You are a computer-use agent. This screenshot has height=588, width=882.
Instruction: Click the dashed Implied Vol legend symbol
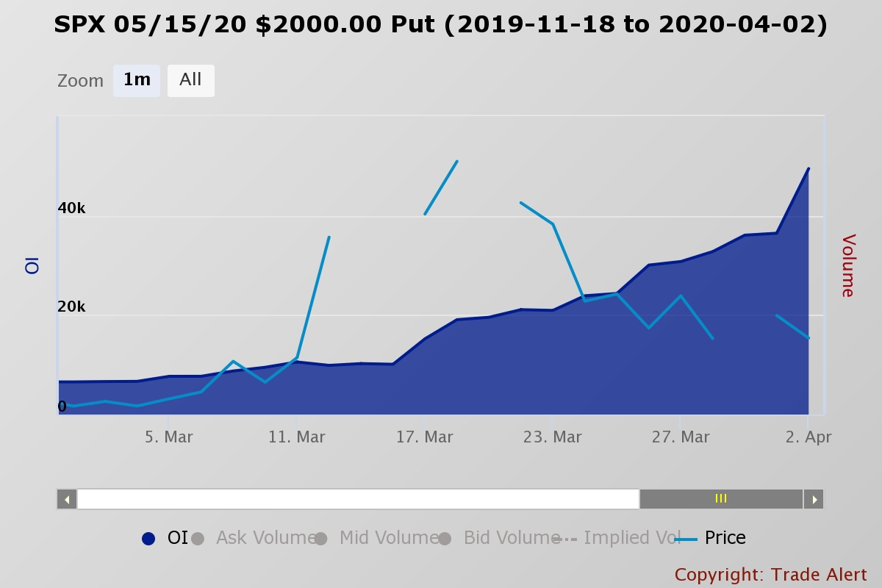568,538
